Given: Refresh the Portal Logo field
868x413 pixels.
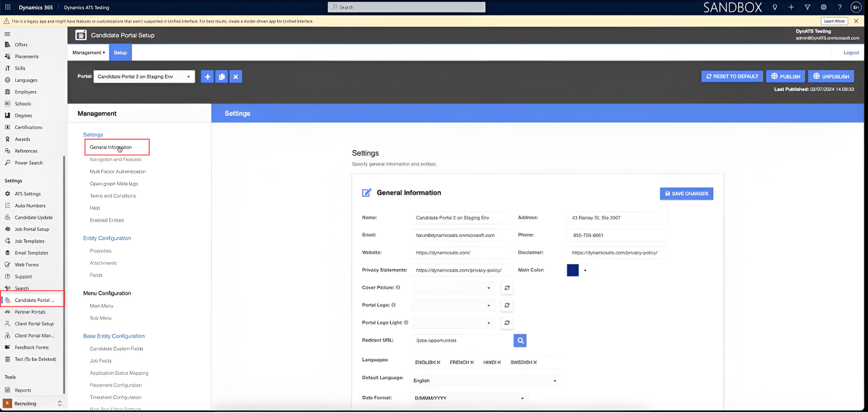Looking at the screenshot, I should [x=507, y=306].
